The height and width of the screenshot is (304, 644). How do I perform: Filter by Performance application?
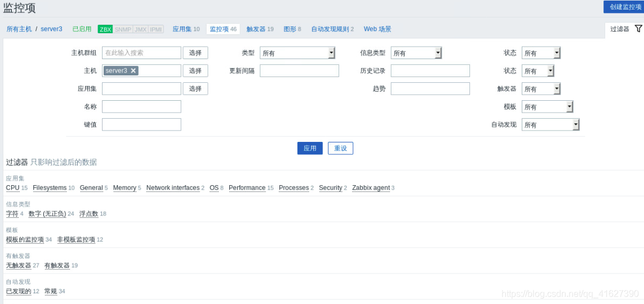(x=247, y=188)
